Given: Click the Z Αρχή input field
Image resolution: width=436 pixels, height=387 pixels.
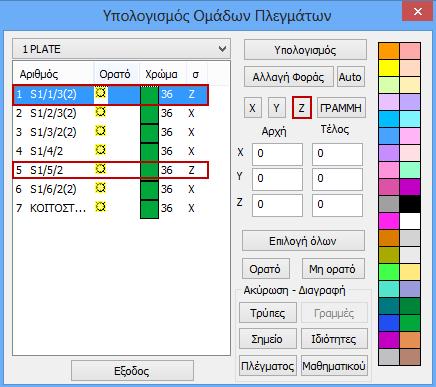Looking at the screenshot, I should 277,205.
